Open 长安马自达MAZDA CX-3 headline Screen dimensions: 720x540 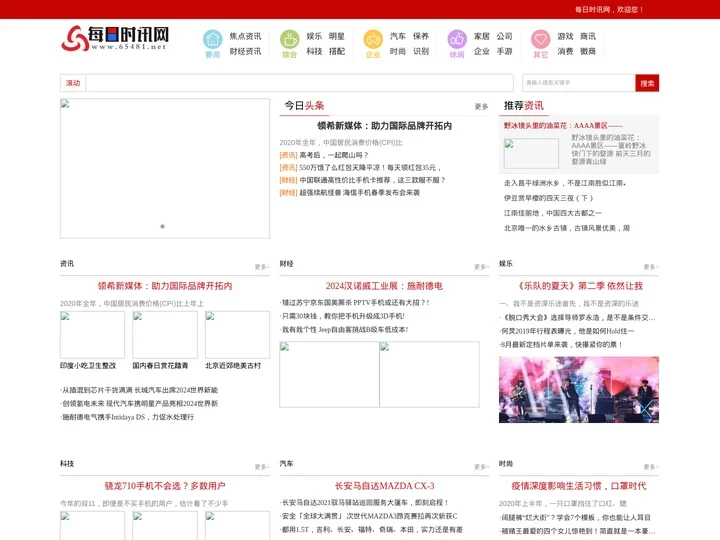click(384, 486)
